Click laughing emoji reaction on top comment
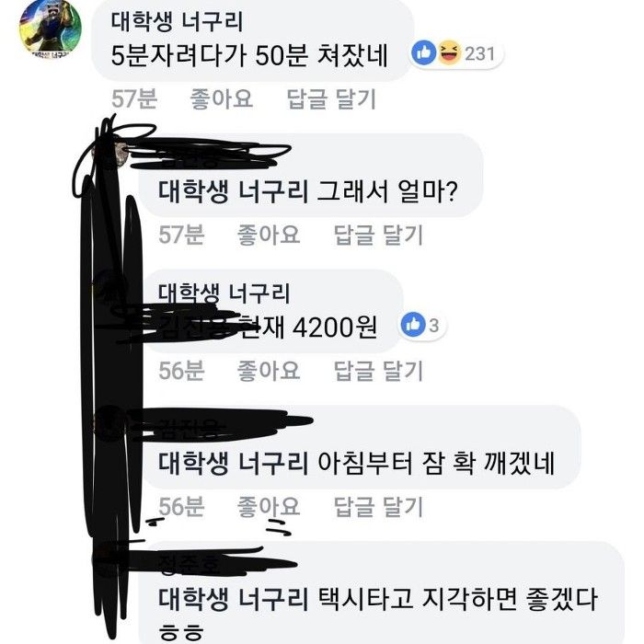The width and height of the screenshot is (644, 644). [449, 52]
